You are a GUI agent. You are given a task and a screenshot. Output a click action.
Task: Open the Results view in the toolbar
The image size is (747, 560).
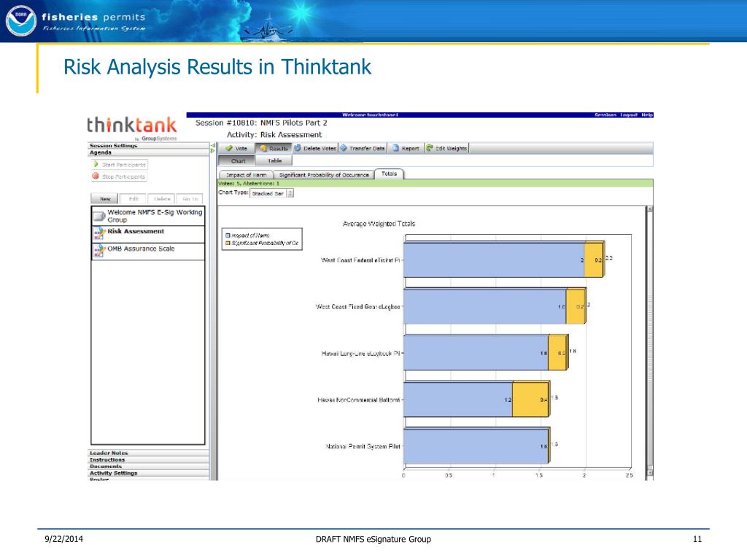(x=274, y=148)
